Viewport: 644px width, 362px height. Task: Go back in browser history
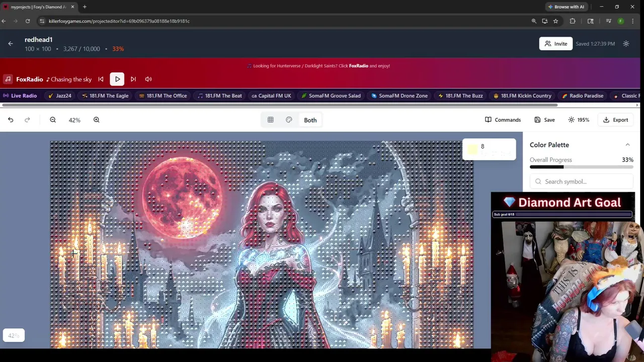point(4,21)
